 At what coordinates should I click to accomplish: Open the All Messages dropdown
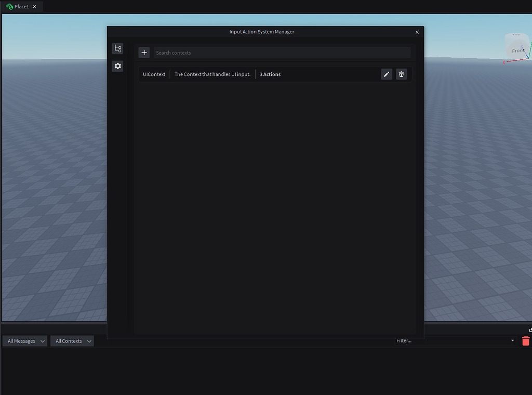coord(24,340)
